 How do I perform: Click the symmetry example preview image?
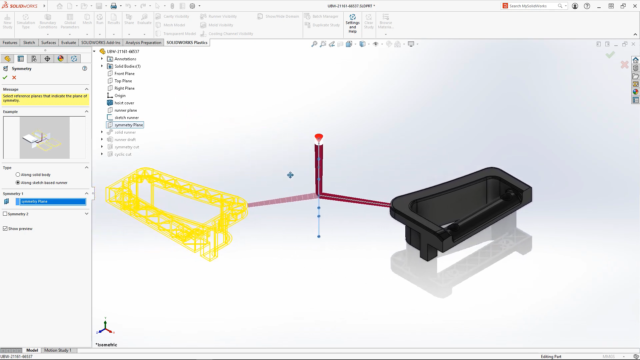(44, 138)
